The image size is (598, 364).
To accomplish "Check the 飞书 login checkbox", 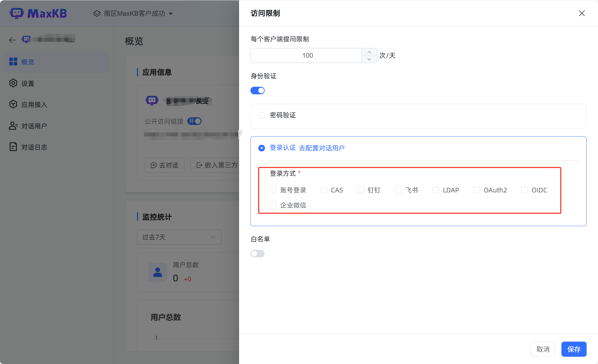I will [398, 190].
